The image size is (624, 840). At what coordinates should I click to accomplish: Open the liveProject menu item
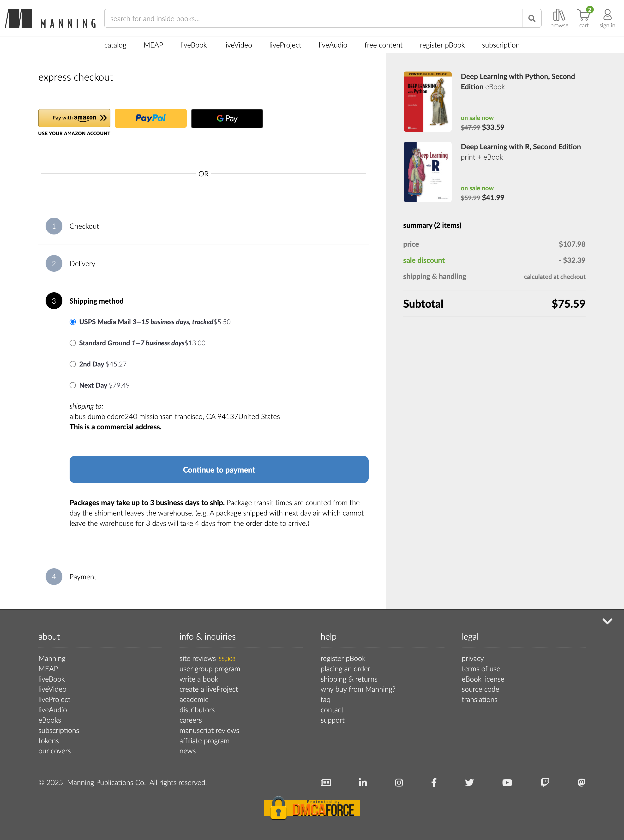285,45
